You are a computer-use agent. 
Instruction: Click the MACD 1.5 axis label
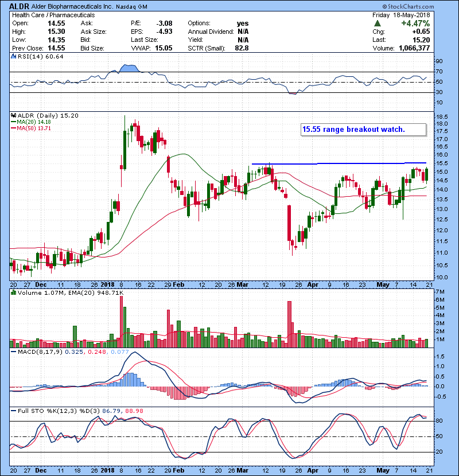440,356
